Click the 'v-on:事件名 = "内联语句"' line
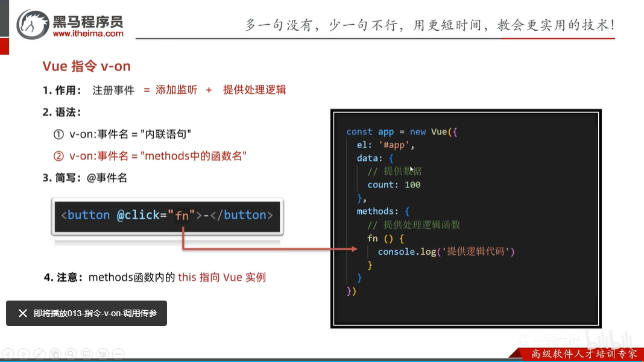This screenshot has height=362, width=644. (130, 134)
